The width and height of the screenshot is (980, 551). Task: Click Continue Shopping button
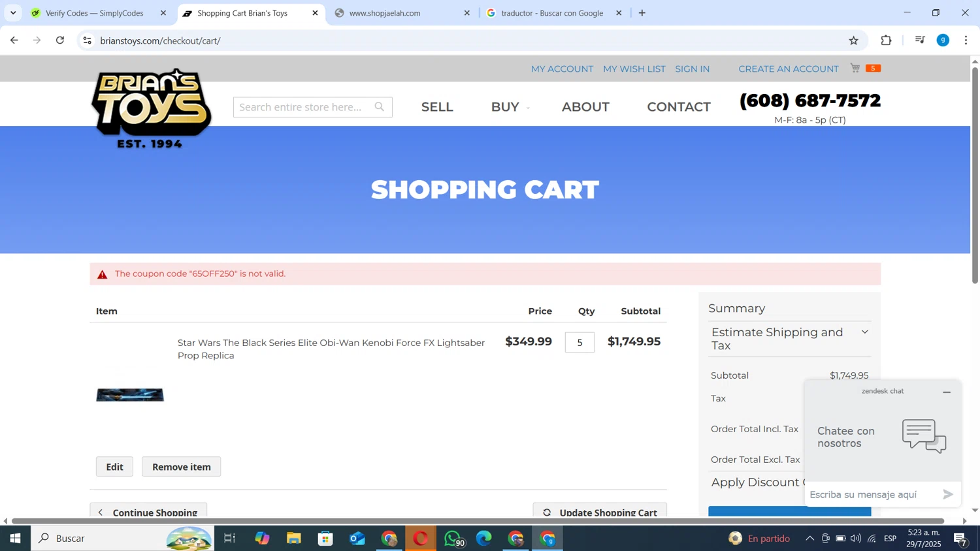point(148,511)
